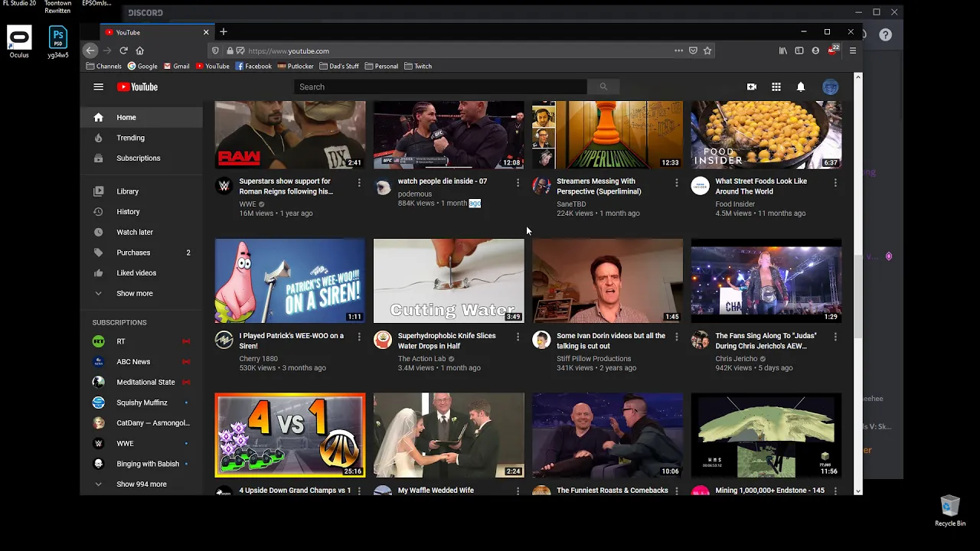The width and height of the screenshot is (980, 551).
Task: Click the Food Insider channel avatar
Action: coord(701,186)
